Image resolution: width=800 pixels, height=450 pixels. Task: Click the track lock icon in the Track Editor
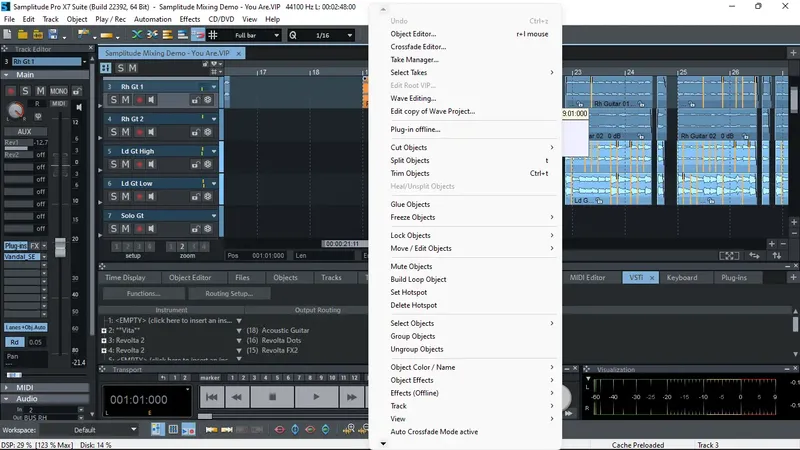(x=77, y=91)
